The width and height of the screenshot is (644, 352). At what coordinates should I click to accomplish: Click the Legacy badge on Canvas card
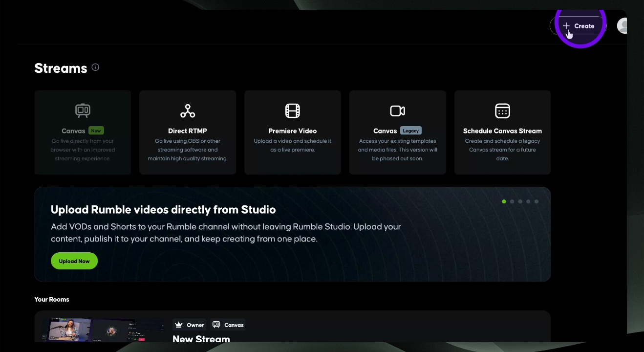[411, 131]
